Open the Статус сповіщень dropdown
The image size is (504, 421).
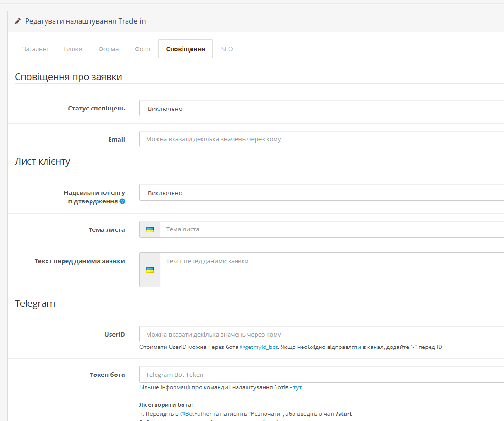coord(321,108)
